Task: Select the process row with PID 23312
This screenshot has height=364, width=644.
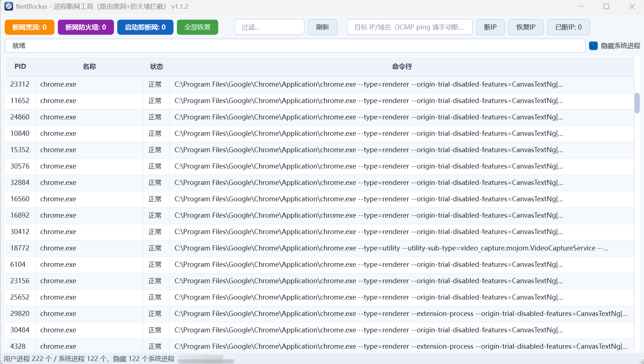Action: click(320, 84)
